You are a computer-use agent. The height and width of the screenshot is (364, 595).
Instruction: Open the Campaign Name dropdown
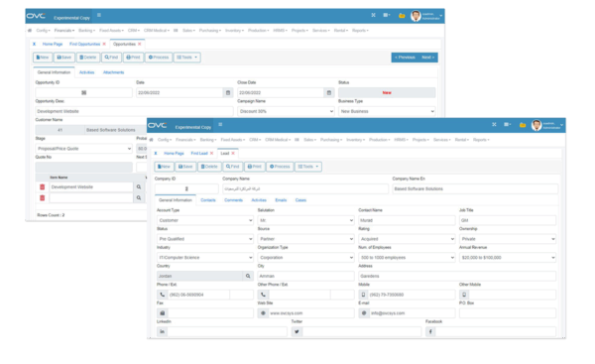click(x=287, y=111)
